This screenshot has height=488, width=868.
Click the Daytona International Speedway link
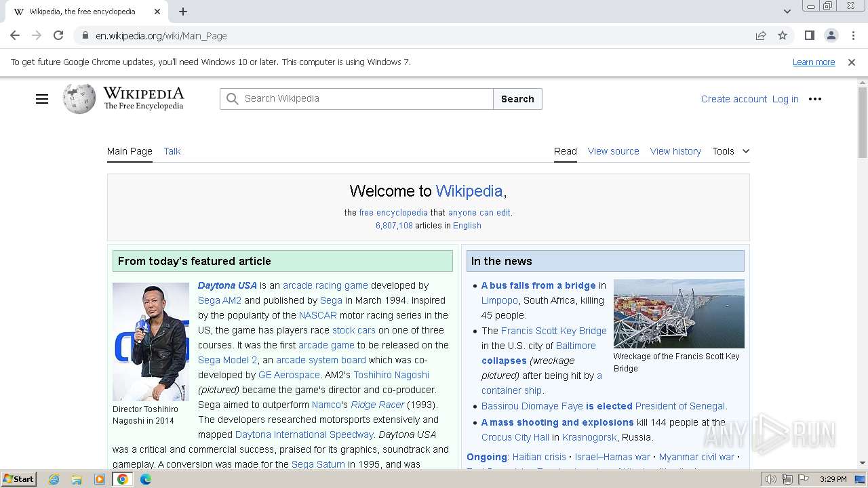tap(304, 434)
